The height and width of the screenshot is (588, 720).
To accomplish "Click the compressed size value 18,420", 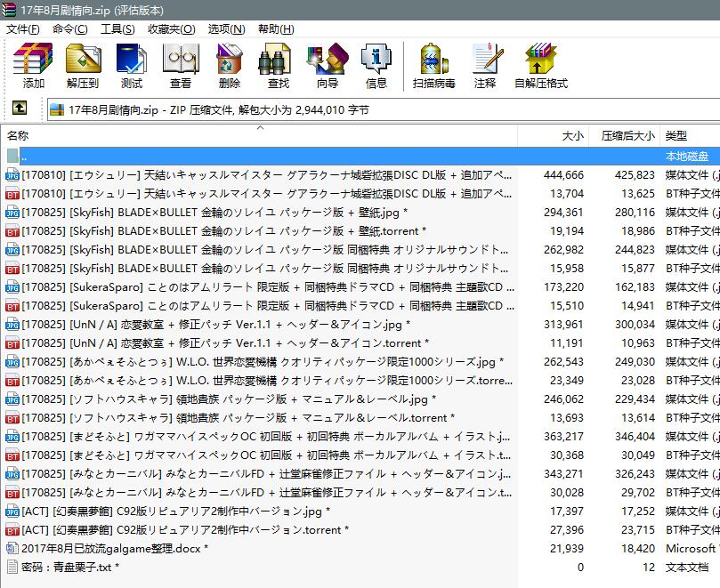I will point(638,549).
